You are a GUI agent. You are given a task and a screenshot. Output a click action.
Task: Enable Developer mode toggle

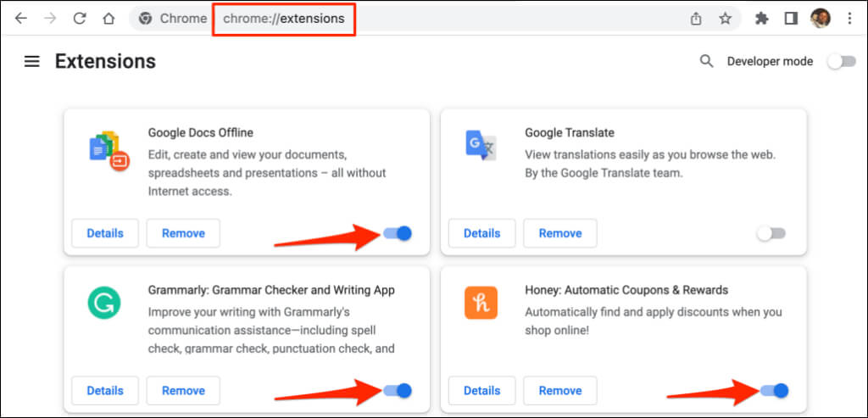pyautogui.click(x=841, y=61)
